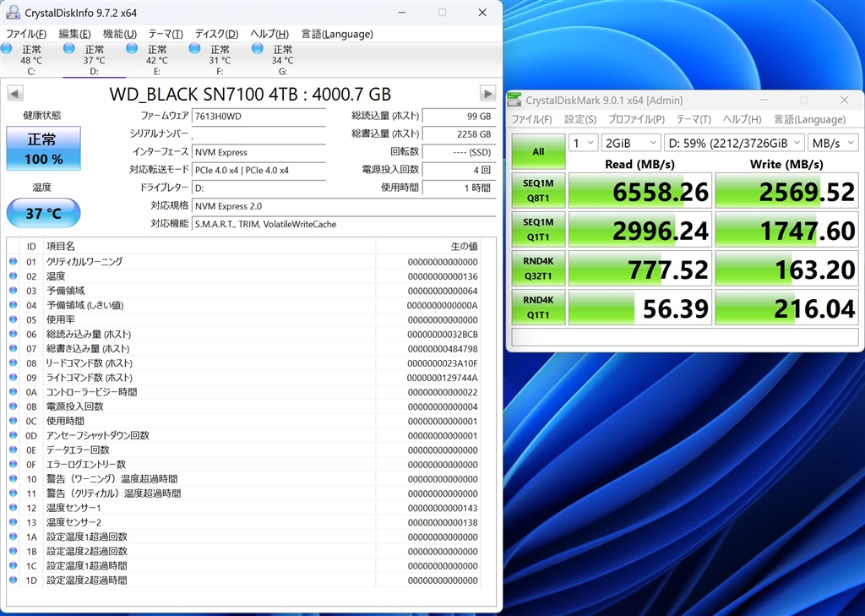Viewport: 865px width, 616px height.
Task: Click status dot for コントローラービジー時間 row
Action: coord(14,391)
